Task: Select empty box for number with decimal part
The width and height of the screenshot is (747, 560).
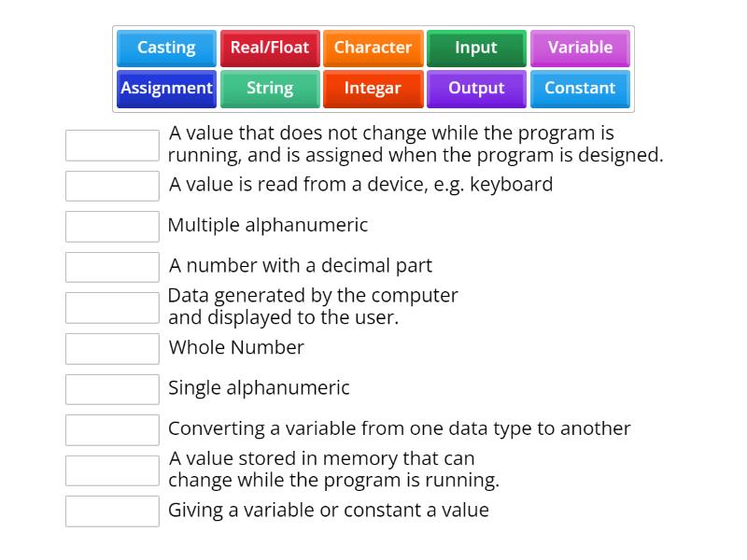Action: [112, 267]
